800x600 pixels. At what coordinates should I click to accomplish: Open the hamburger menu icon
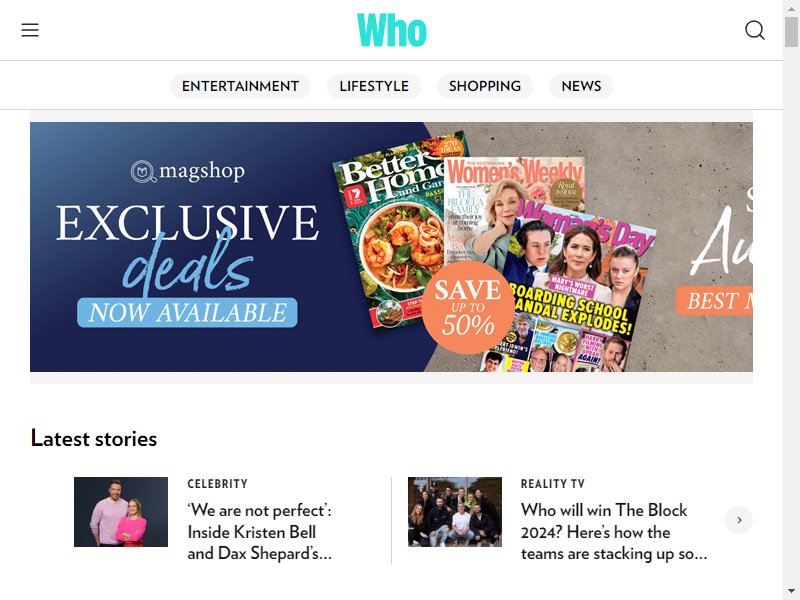tap(30, 30)
